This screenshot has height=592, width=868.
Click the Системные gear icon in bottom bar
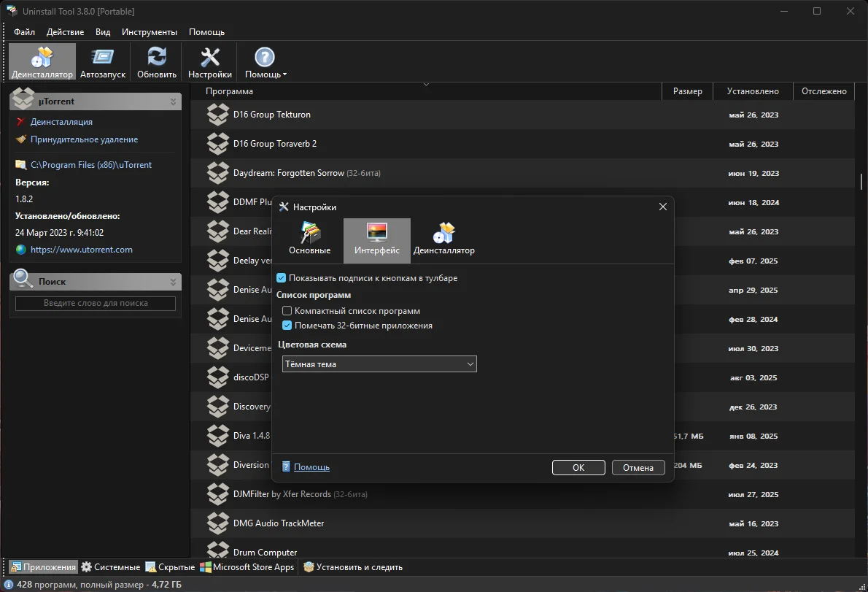click(x=87, y=567)
